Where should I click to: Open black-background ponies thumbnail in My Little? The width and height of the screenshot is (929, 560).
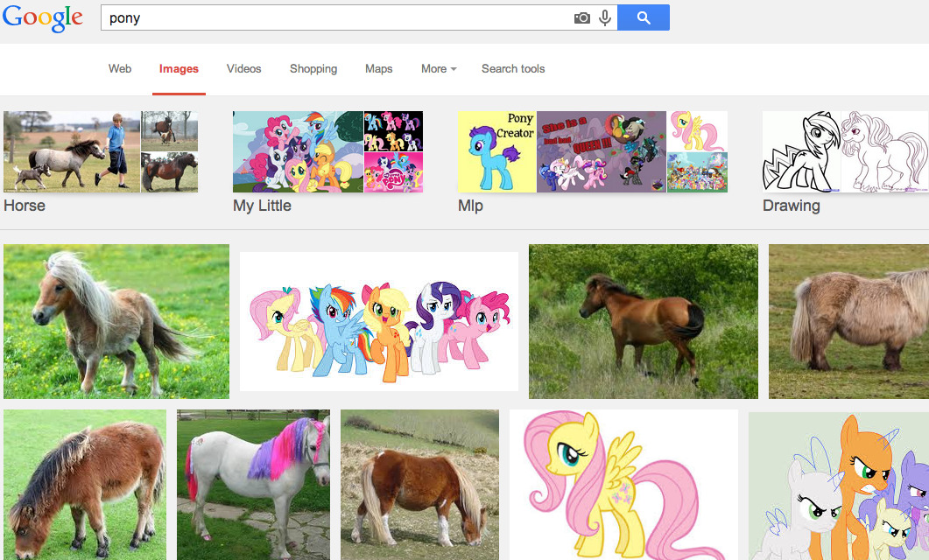pos(393,131)
